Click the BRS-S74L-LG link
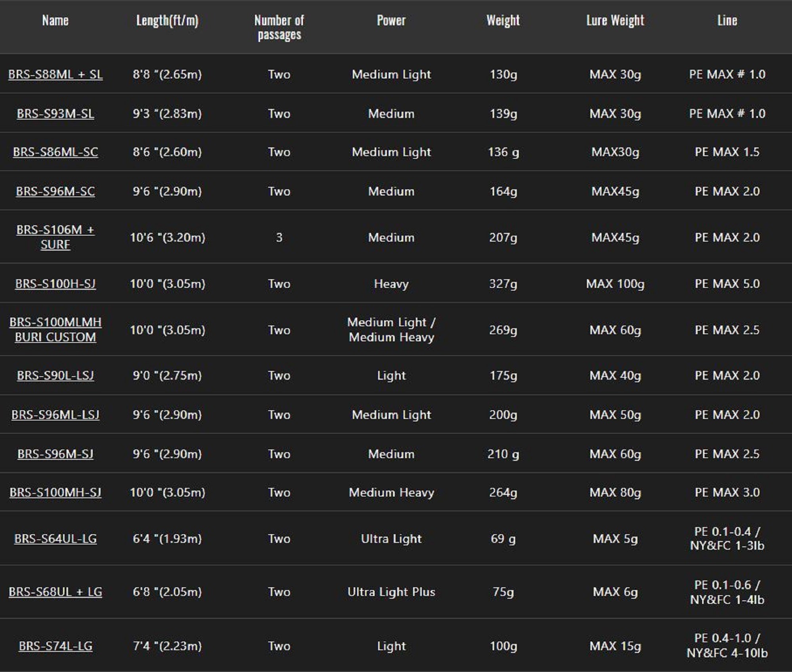792x672 pixels. pyautogui.click(x=55, y=646)
